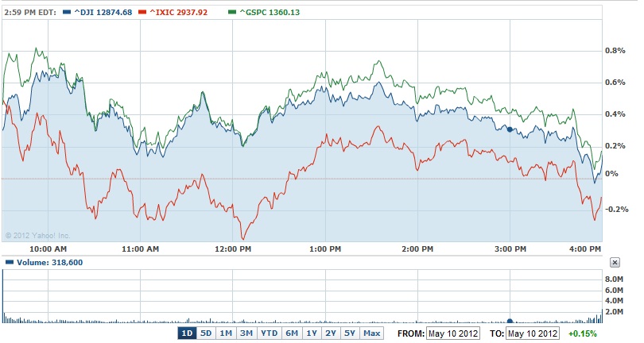This screenshot has height=343, width=644.
Task: Click the Volume legend color marker
Action: coord(8,262)
